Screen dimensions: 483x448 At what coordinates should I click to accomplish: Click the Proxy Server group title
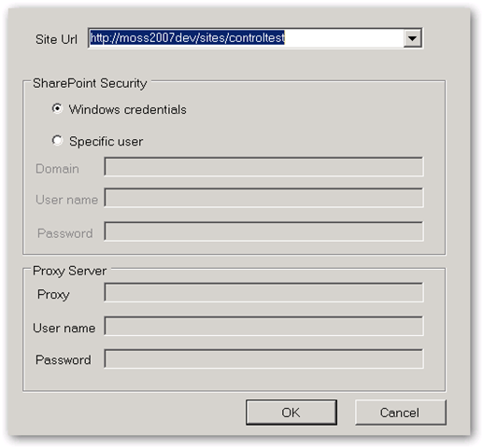click(x=69, y=271)
